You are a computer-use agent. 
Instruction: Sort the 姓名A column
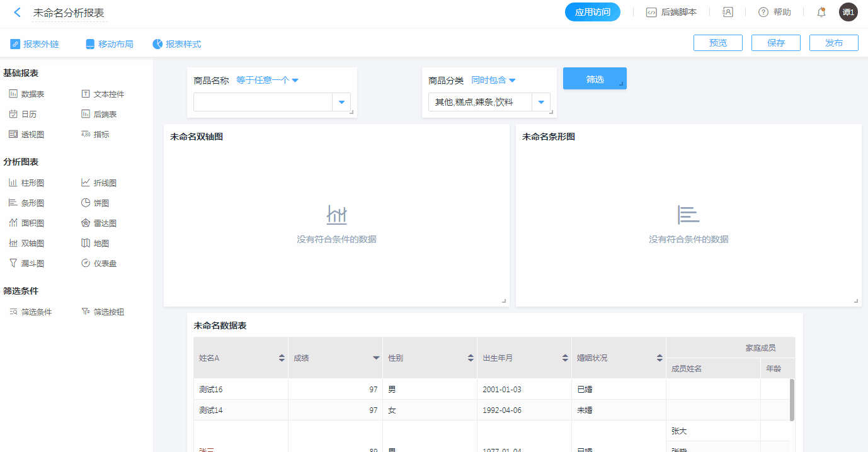click(282, 358)
